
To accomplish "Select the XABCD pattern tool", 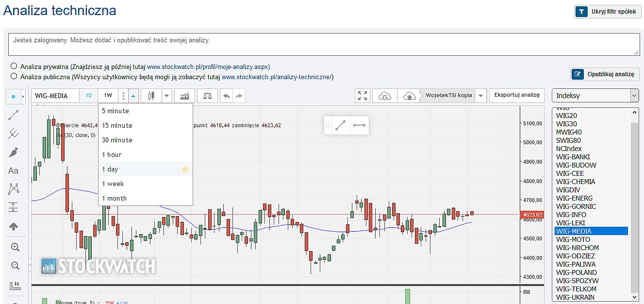I will click(x=14, y=189).
